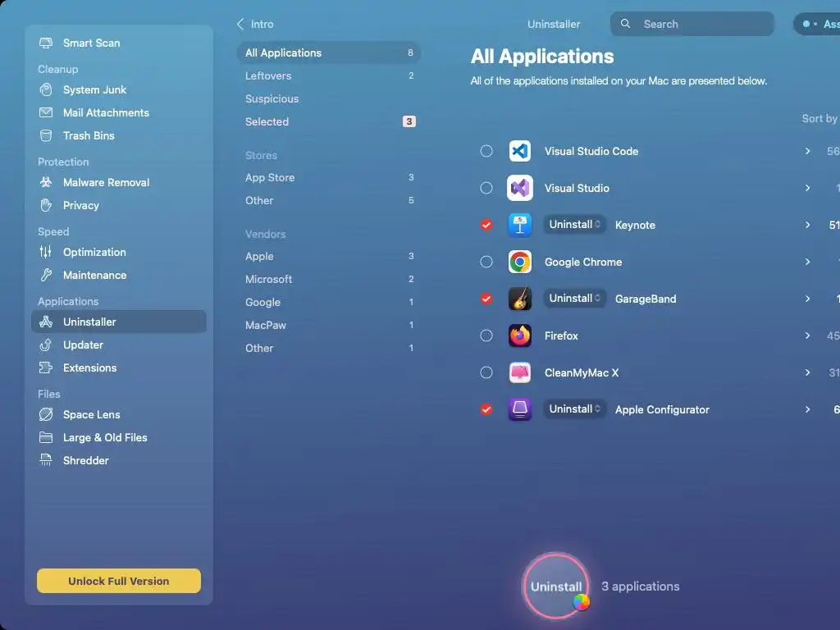Filter by MacPaw vendor
The height and width of the screenshot is (630, 840).
click(x=328, y=325)
